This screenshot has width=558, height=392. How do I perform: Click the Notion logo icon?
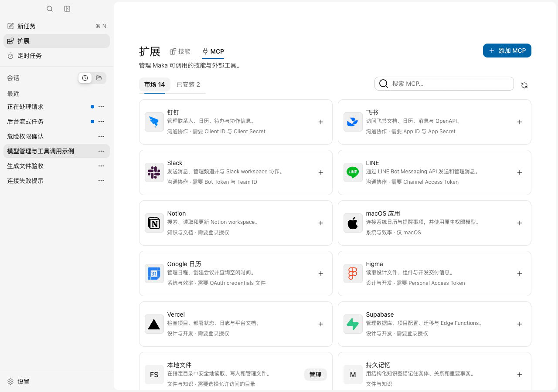coord(154,223)
